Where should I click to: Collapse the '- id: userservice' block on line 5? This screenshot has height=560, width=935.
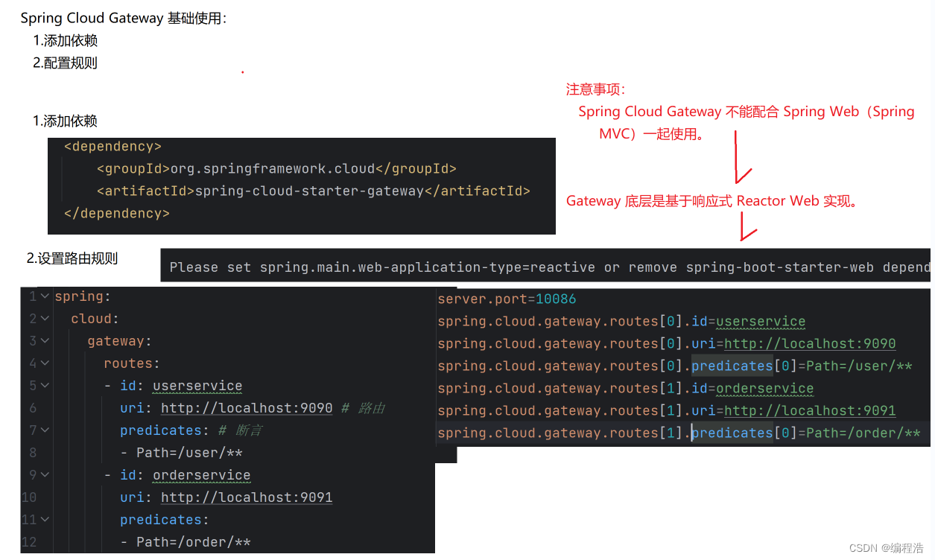click(x=45, y=386)
